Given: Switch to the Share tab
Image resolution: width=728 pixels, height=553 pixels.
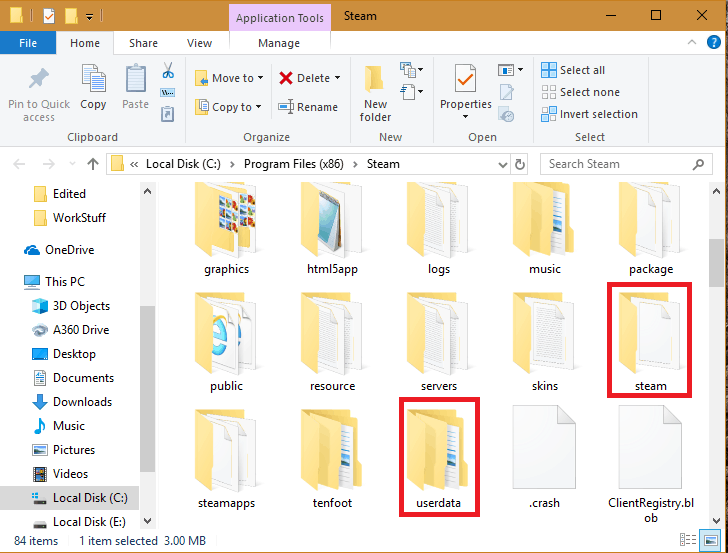Looking at the screenshot, I should (x=143, y=43).
